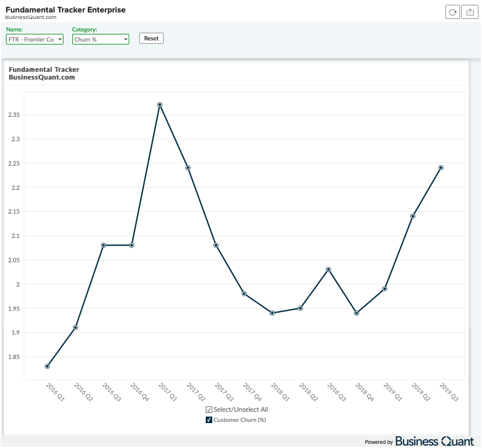The width and height of the screenshot is (482, 448).
Task: Click the 2019 Q2 data point marker
Action: pos(413,217)
